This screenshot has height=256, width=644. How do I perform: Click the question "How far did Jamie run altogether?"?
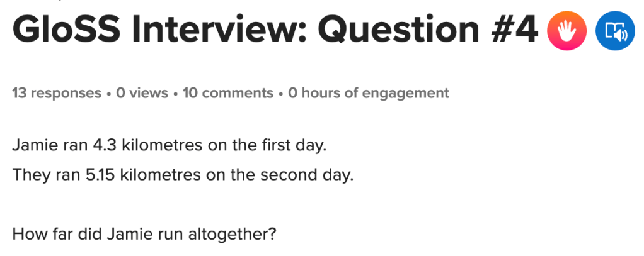tap(144, 236)
